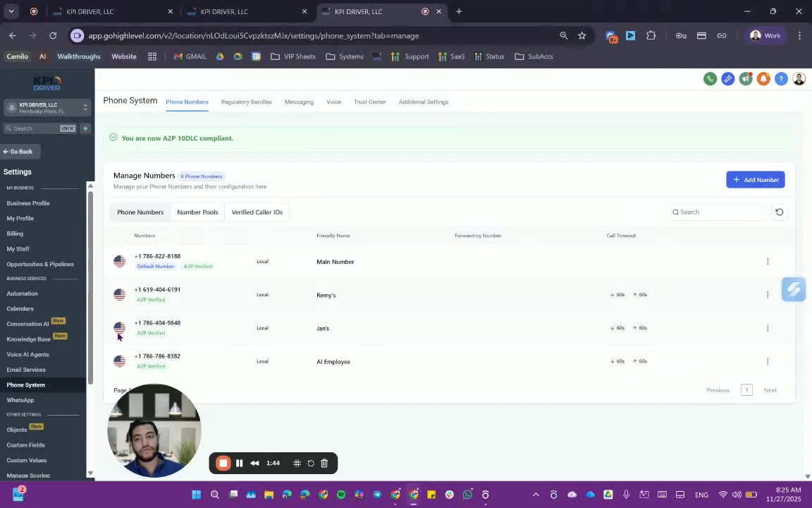The width and height of the screenshot is (812, 508).
Task: Switch to the Regulatory Bundles tab
Action: [x=247, y=102]
